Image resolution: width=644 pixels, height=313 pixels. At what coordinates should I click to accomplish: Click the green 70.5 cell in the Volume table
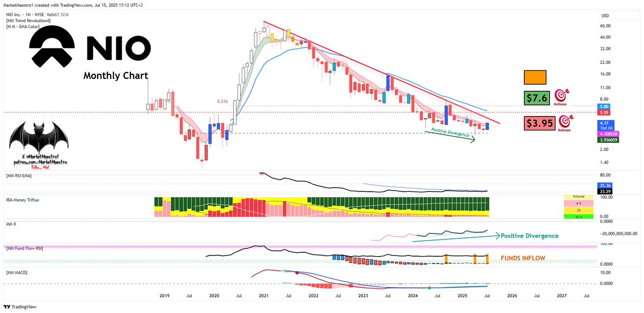tap(578, 216)
